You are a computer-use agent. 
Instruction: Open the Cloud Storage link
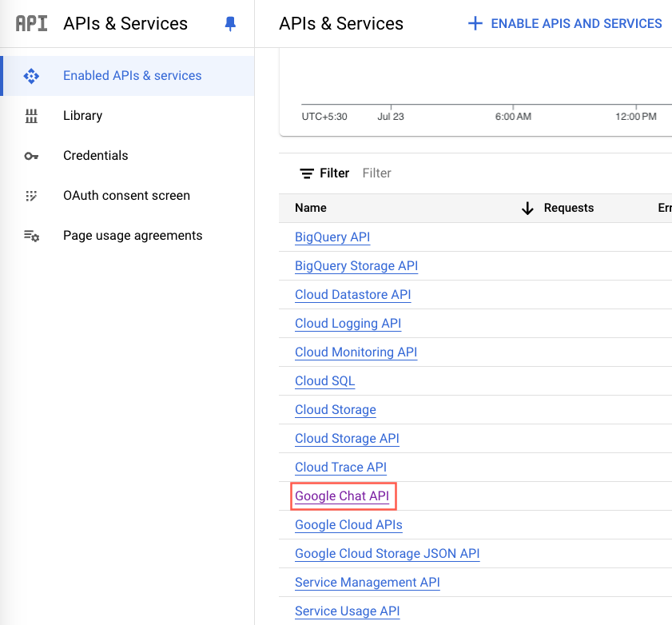click(335, 409)
